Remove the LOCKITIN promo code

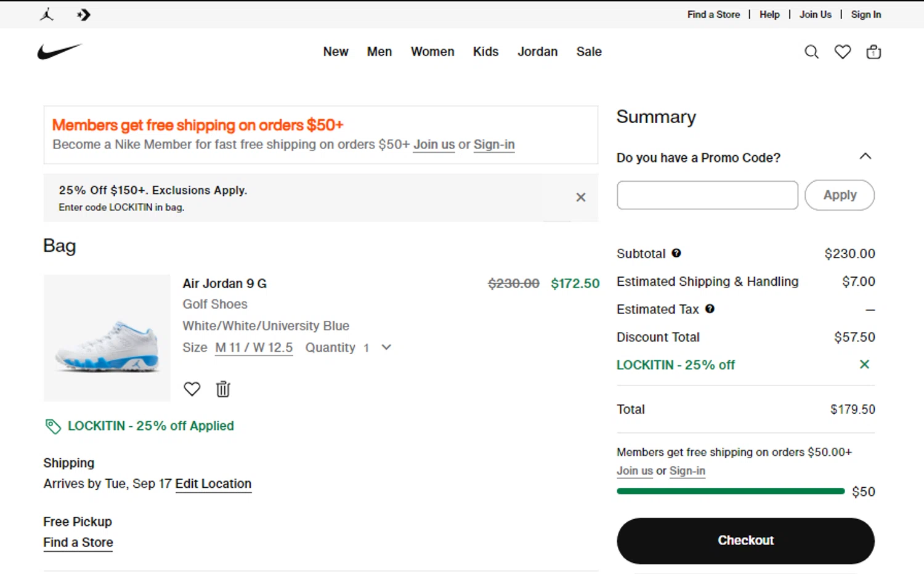(x=864, y=365)
